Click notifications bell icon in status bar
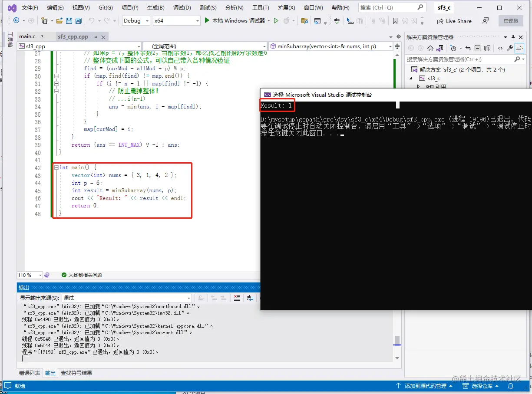The height and width of the screenshot is (394, 532). (x=511, y=386)
